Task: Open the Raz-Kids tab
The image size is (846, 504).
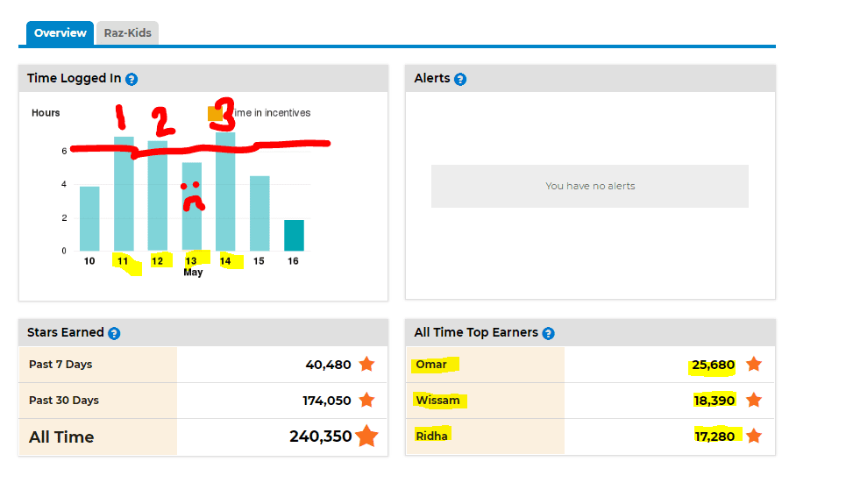Action: (x=127, y=33)
